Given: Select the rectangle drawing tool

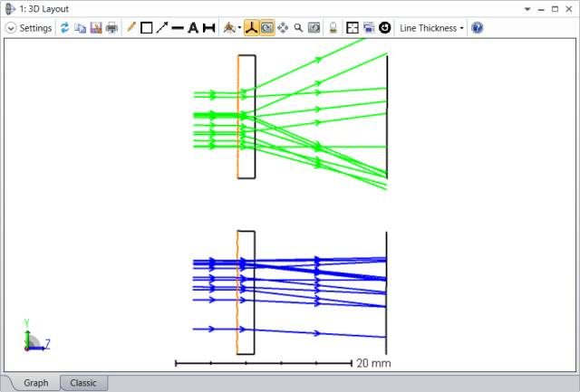Looking at the screenshot, I should coord(147,28).
